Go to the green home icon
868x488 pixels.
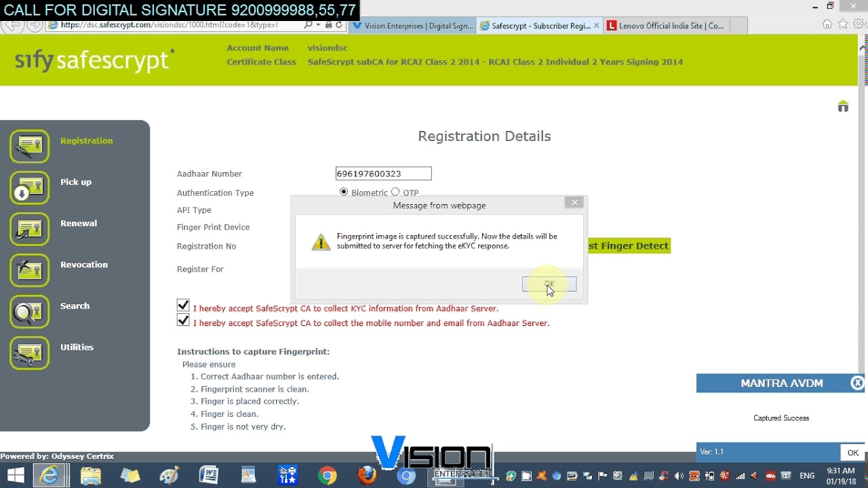tap(843, 106)
